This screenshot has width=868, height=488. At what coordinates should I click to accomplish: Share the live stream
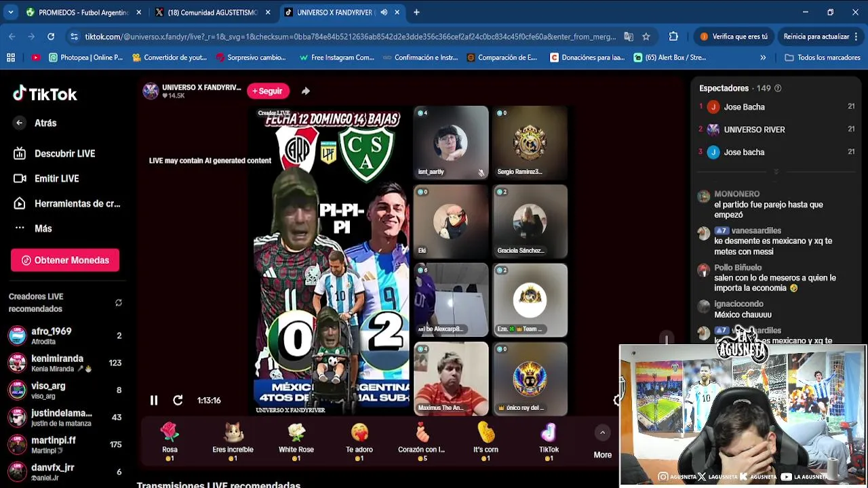[x=306, y=91]
